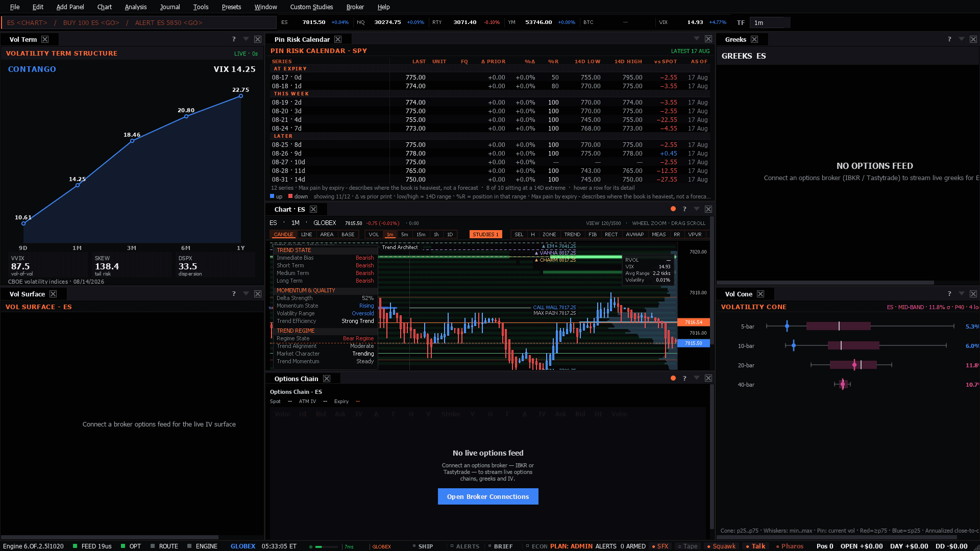980x551 pixels.
Task: Click the 7816.54 orange price marker
Action: [694, 322]
